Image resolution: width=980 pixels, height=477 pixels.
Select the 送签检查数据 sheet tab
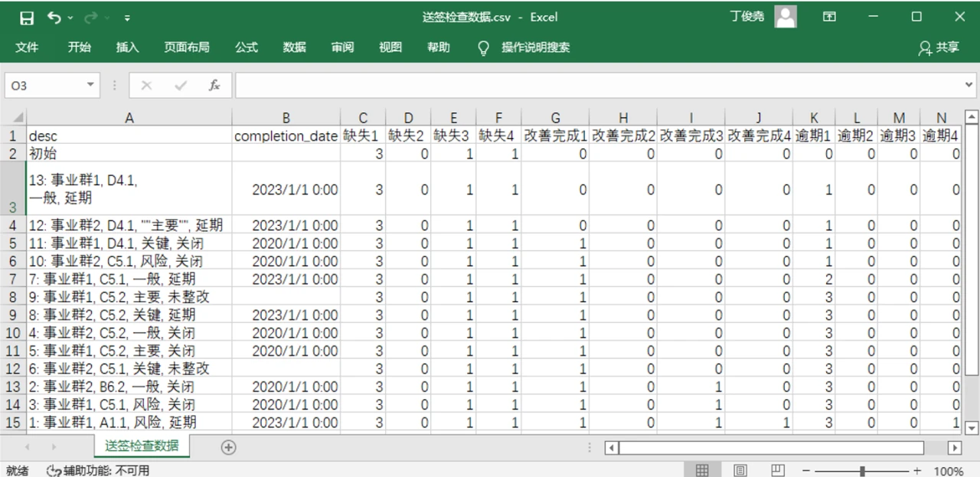coord(142,446)
